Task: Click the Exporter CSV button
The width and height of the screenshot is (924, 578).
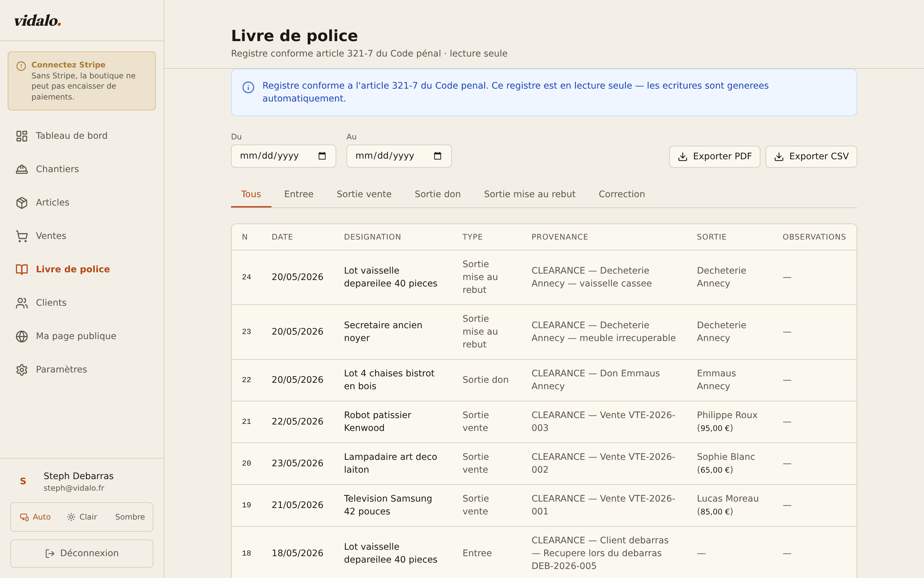Action: [x=811, y=157]
